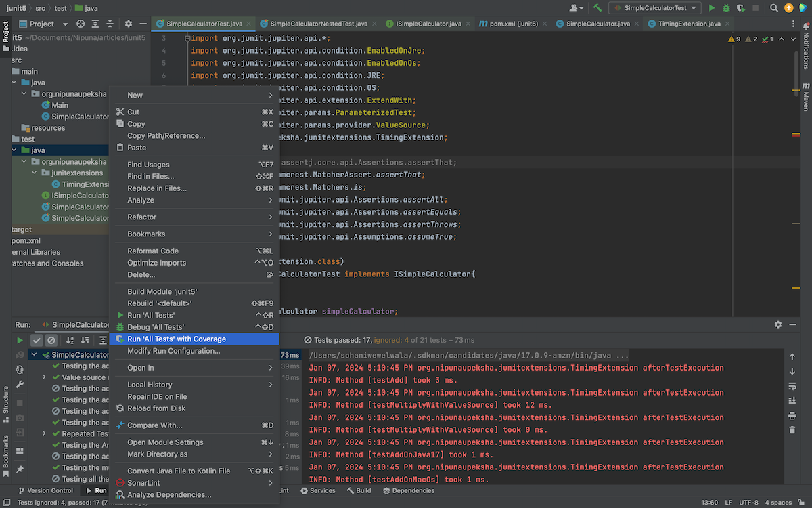Open Search Everywhere with the magnifier icon
This screenshot has width=812, height=508.
pos(774,7)
